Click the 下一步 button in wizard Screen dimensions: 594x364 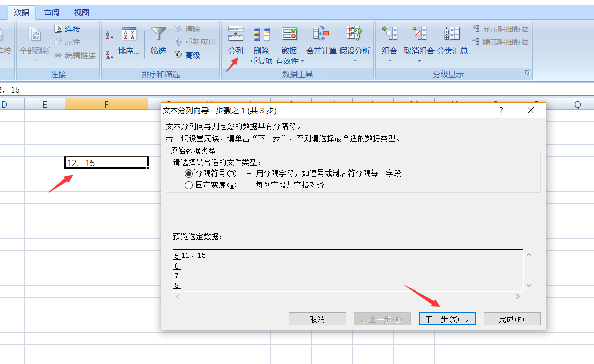tap(447, 319)
